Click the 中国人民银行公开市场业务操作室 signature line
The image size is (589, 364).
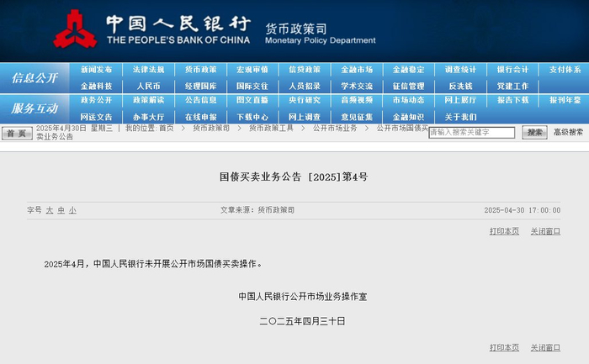[x=303, y=297]
